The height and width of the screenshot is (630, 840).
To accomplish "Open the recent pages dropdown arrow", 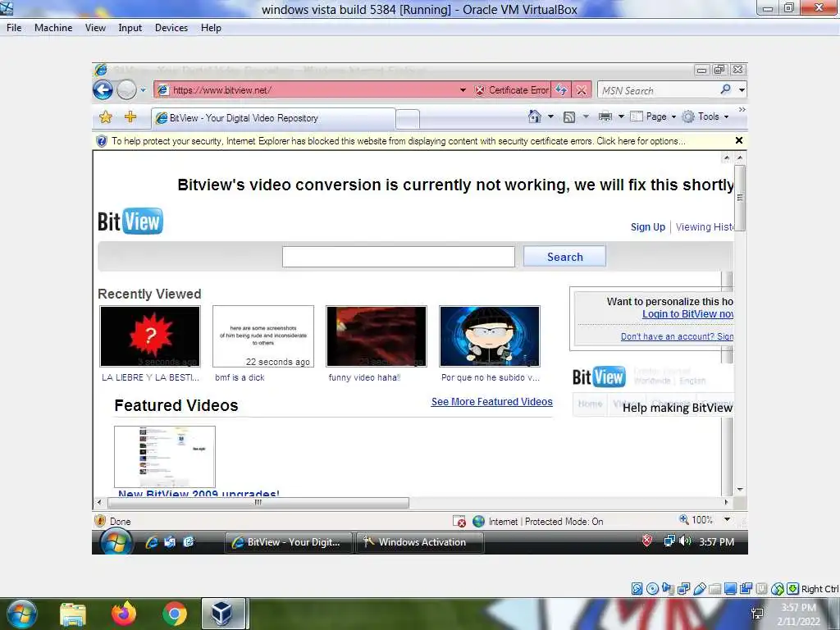I will 143,90.
